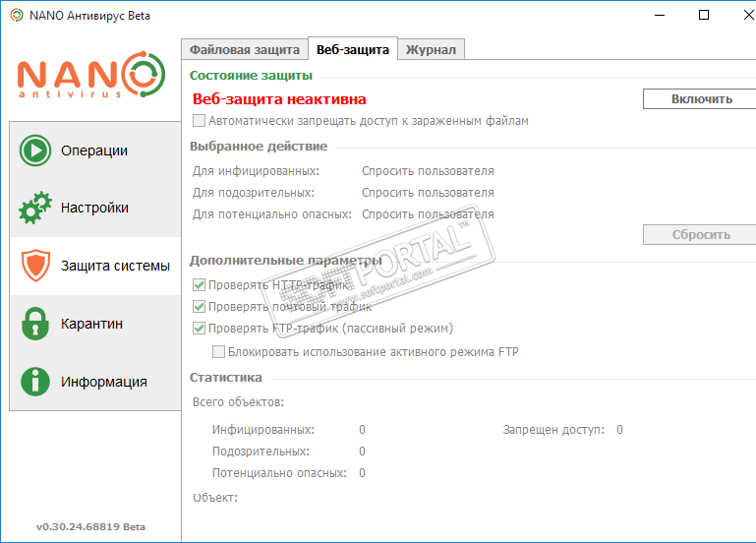
Task: Click the Дополнительные параметры section heading
Action: (x=286, y=261)
